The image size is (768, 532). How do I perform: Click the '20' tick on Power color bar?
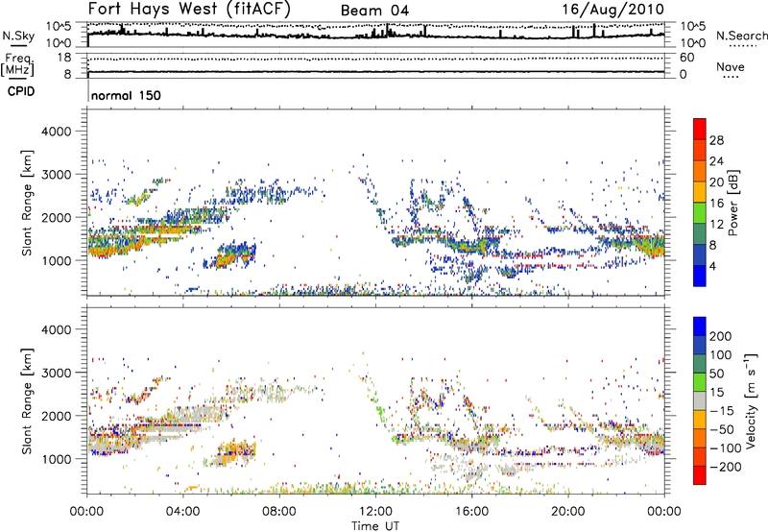point(716,182)
